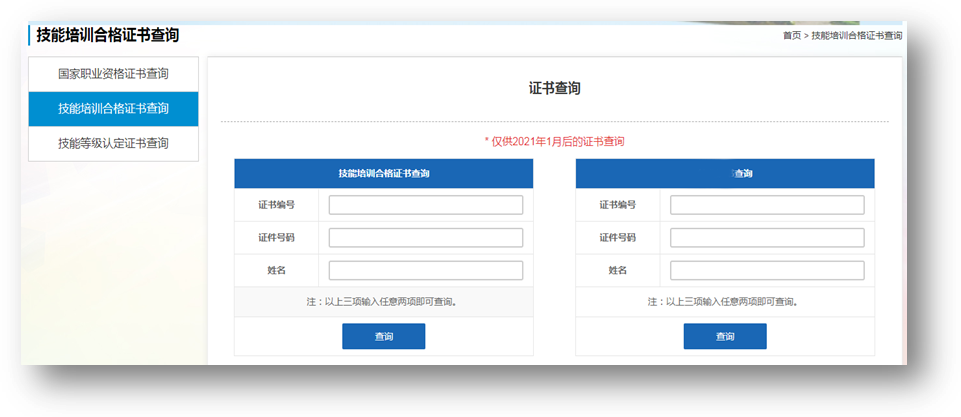Image resolution: width=961 pixels, height=417 pixels.
Task: Go to 首页 via the breadcrumb
Action: click(x=791, y=36)
